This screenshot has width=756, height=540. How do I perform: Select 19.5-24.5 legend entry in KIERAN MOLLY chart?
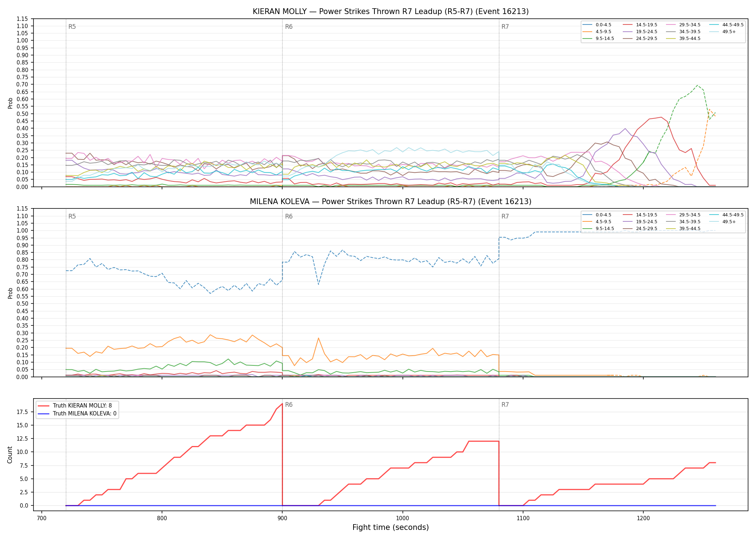(640, 32)
